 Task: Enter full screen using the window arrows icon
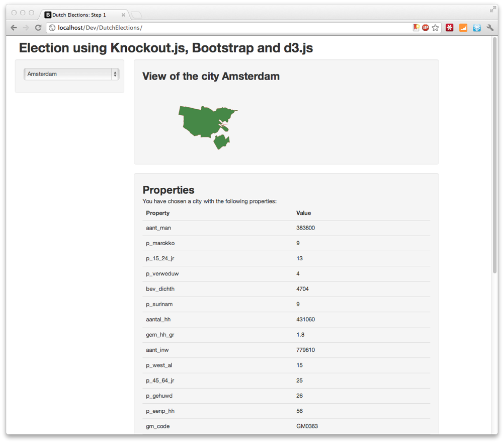tap(492, 10)
